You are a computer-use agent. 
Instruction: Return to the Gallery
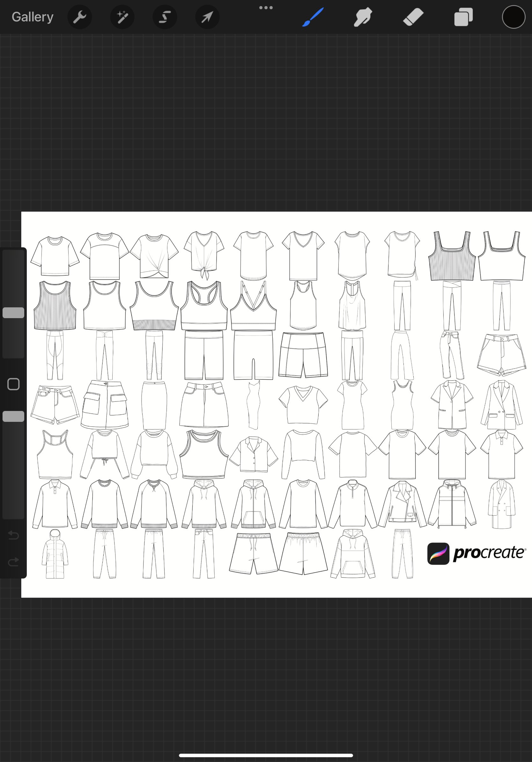[x=32, y=16]
